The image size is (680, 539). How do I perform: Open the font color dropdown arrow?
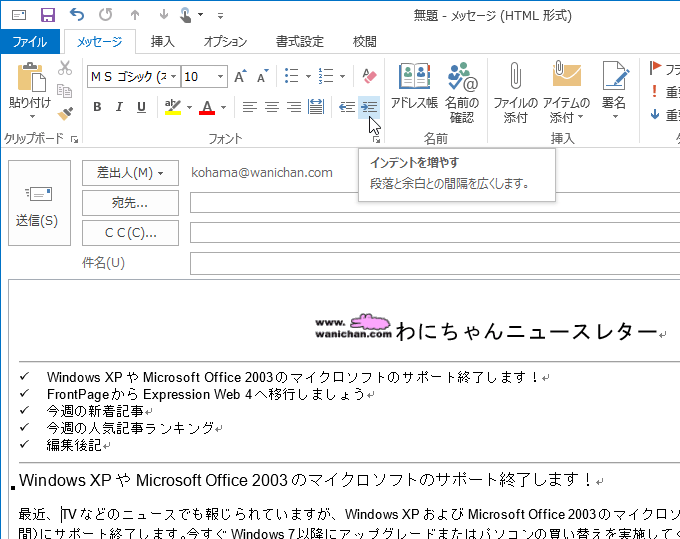223,107
